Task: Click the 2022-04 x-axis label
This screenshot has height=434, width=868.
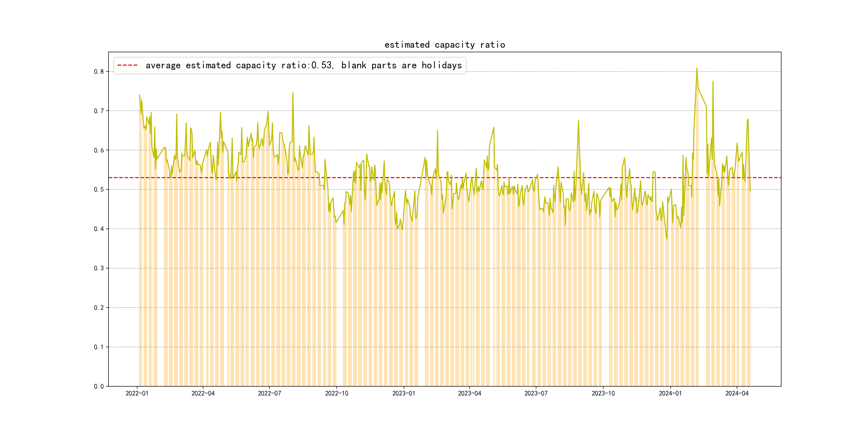Action: click(203, 393)
